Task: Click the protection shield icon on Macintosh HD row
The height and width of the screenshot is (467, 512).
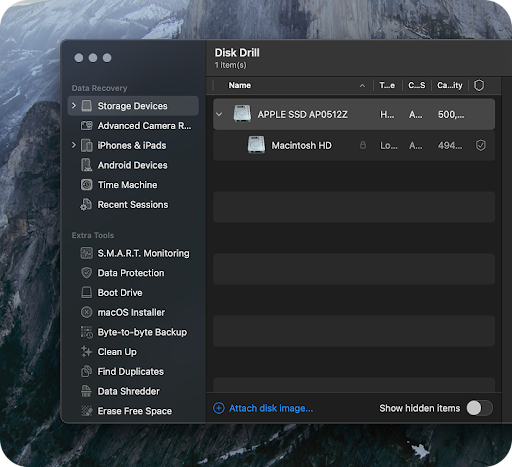Action: pos(481,145)
